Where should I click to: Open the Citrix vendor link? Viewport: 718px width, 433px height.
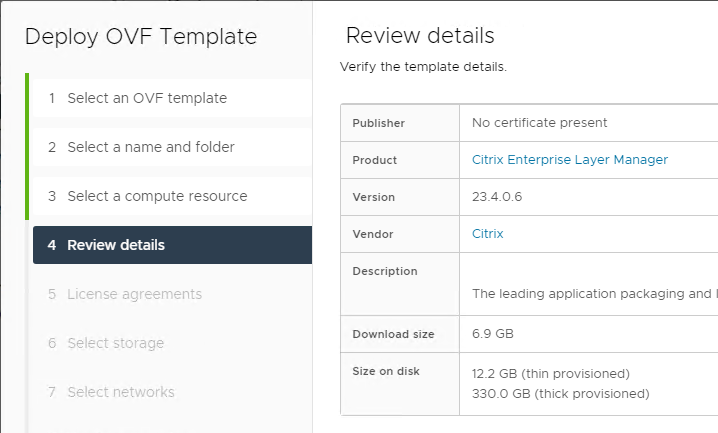(x=487, y=234)
